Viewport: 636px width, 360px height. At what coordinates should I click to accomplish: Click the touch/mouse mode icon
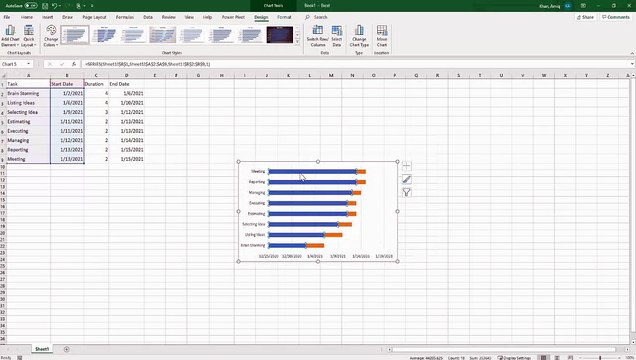click(79, 6)
